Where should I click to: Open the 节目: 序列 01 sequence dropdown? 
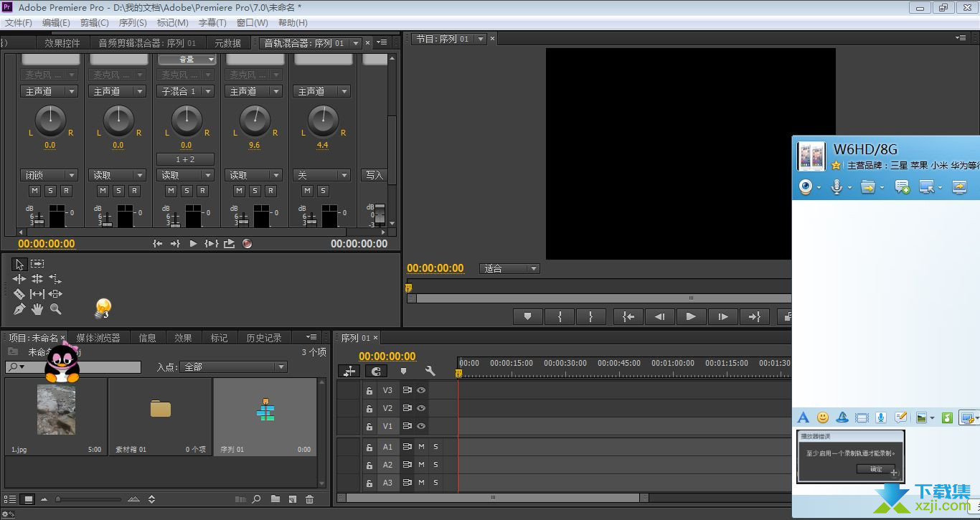pyautogui.click(x=481, y=39)
